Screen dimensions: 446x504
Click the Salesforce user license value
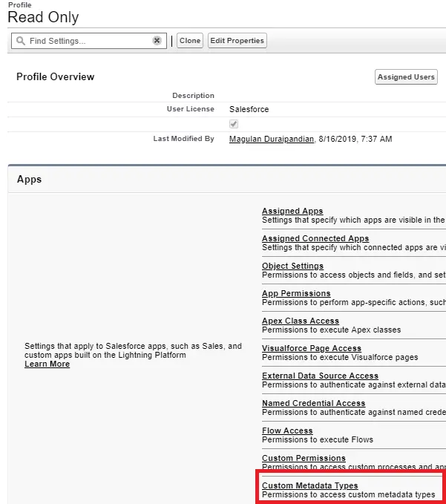point(249,109)
